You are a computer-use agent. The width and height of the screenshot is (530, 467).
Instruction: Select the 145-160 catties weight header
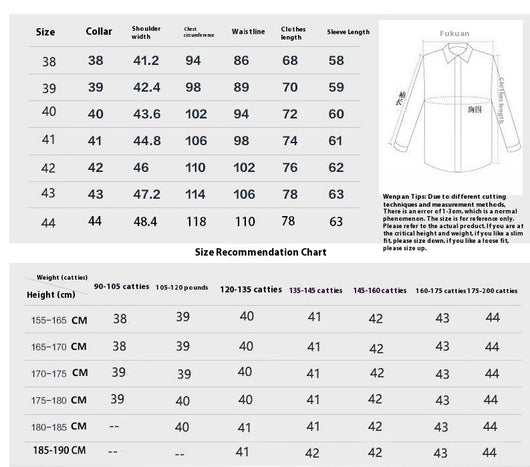pyautogui.click(x=380, y=291)
